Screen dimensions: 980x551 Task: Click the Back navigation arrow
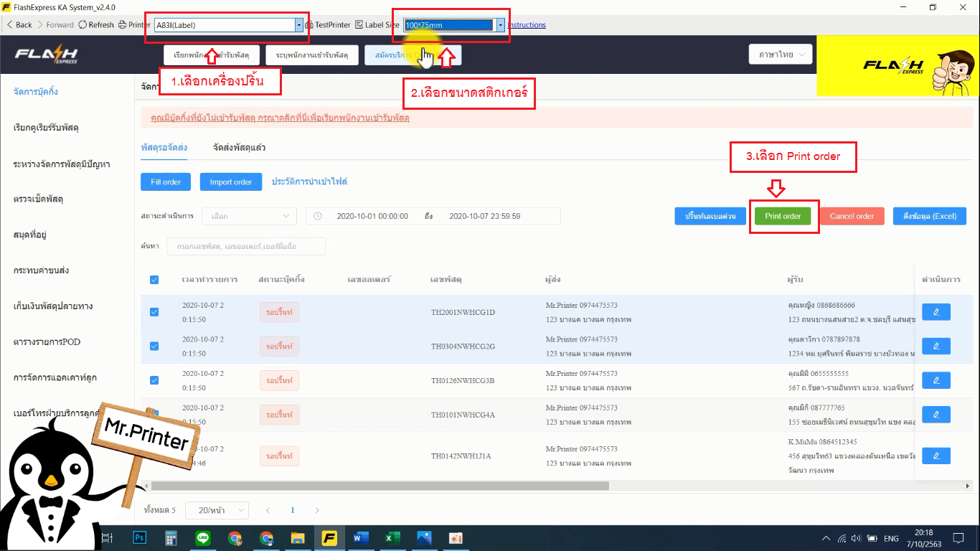pos(10,24)
